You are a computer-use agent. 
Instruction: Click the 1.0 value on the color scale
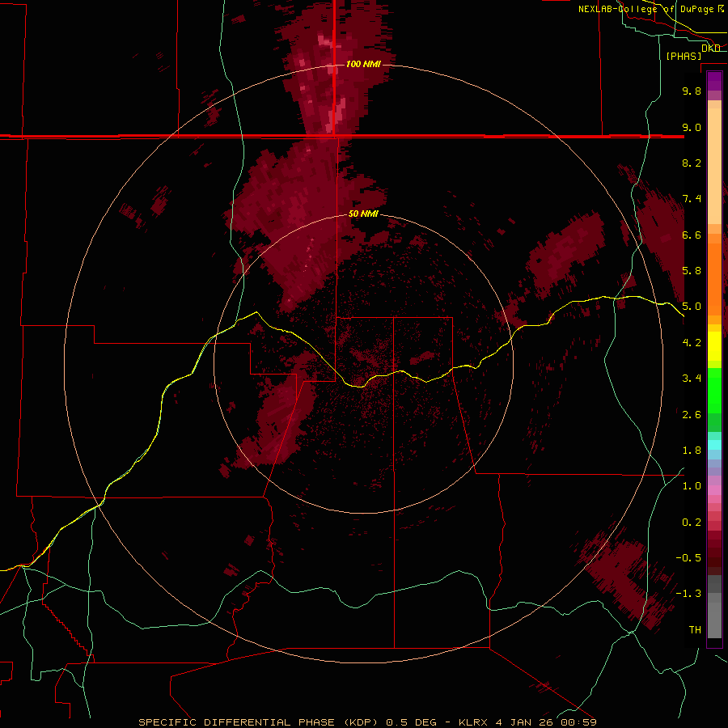tap(692, 486)
